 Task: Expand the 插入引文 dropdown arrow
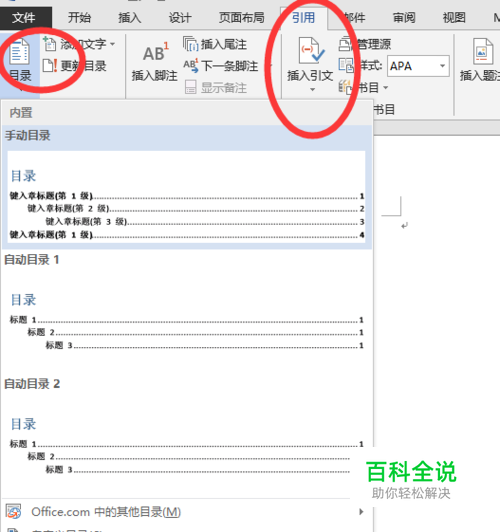coord(312,90)
